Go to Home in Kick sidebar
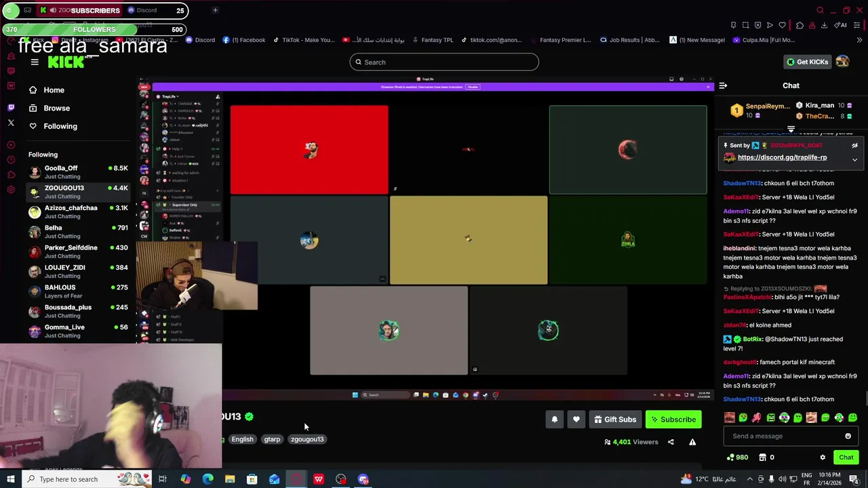 point(46,90)
